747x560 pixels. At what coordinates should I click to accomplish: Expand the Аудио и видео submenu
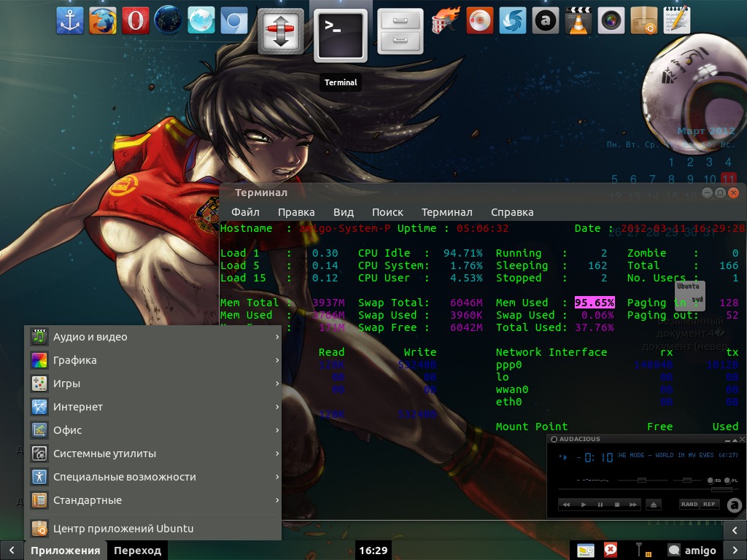click(153, 337)
